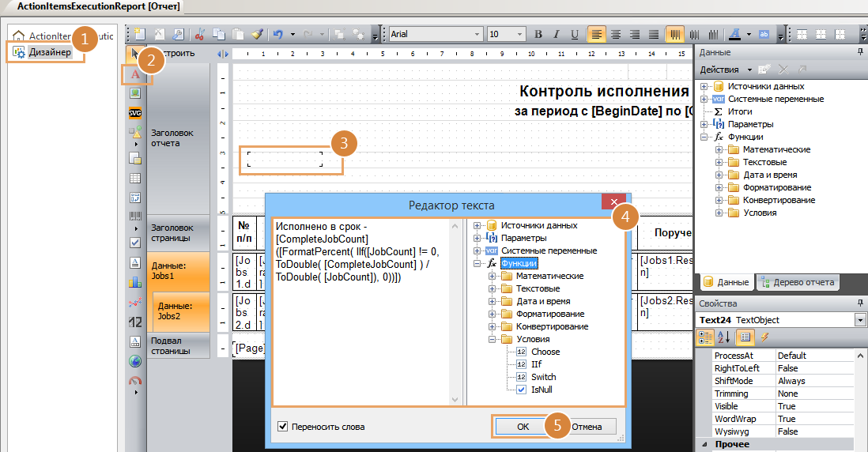Image resolution: width=868 pixels, height=452 pixels.
Task: Open the 'Действия' menu
Action: (x=724, y=70)
